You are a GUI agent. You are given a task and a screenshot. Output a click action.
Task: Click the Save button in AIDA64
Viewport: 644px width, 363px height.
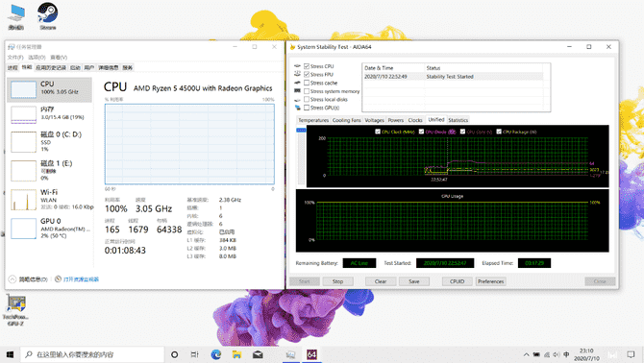[x=414, y=281]
